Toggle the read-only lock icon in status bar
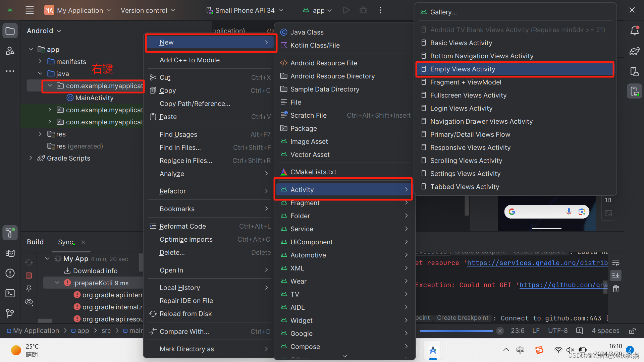Image resolution: width=644 pixels, height=362 pixels. coord(632,331)
